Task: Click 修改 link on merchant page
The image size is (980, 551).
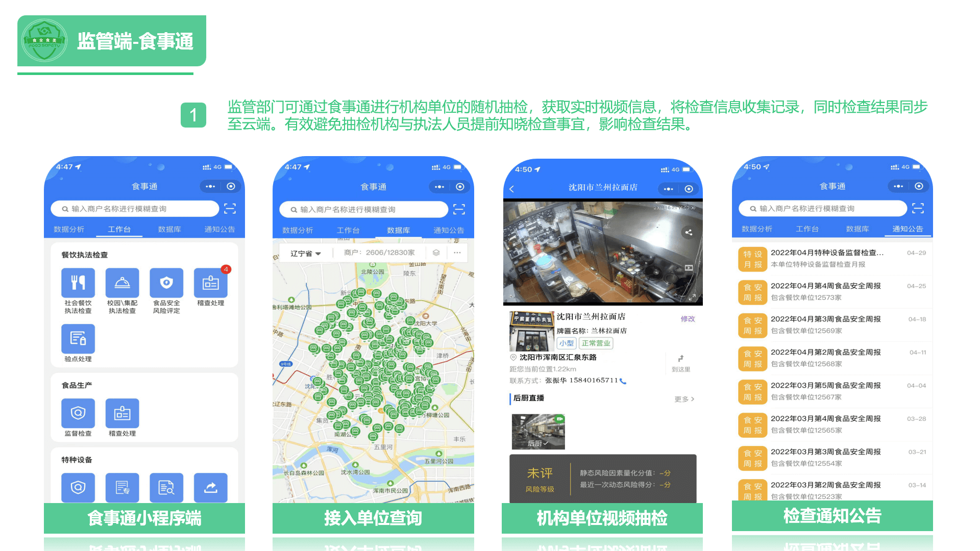Action: pyautogui.click(x=688, y=319)
